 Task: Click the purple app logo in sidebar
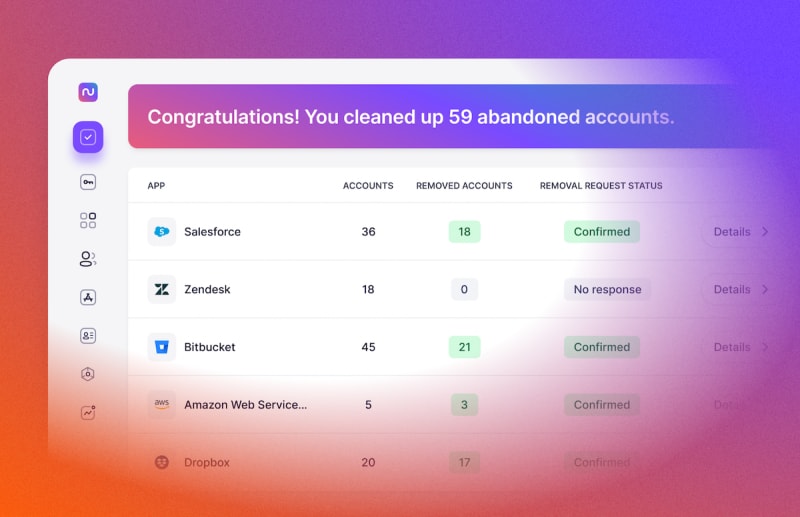(88, 92)
